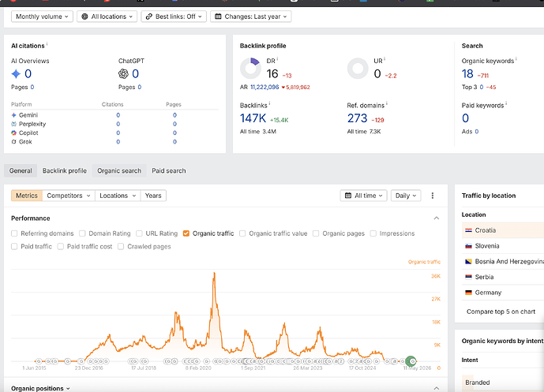The image size is (544, 392).
Task: Click the Croatia flag icon
Action: click(468, 230)
